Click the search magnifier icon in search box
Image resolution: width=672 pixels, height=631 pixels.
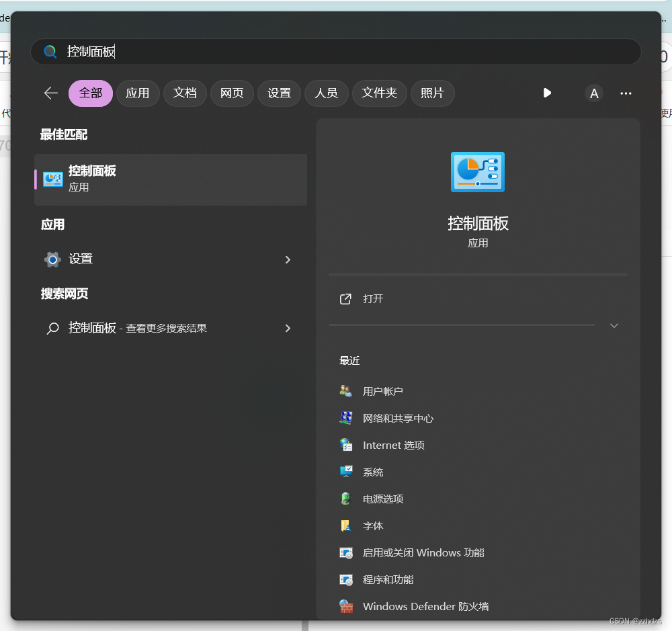point(50,52)
